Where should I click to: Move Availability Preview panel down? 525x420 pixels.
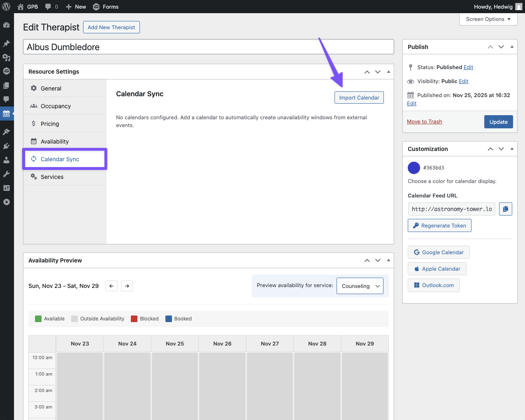point(378,260)
